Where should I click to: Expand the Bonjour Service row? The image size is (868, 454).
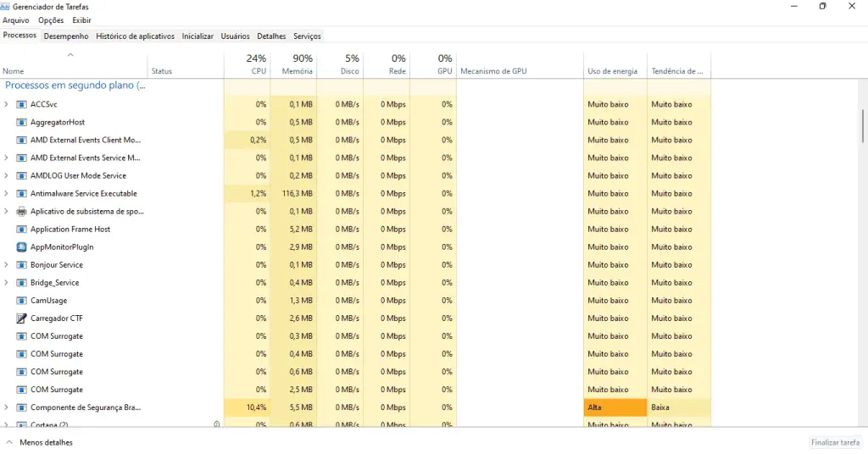(6, 265)
